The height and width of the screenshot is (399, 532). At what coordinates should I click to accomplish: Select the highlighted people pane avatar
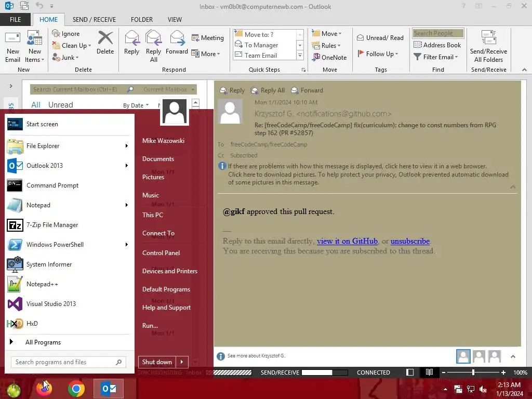coord(463,356)
